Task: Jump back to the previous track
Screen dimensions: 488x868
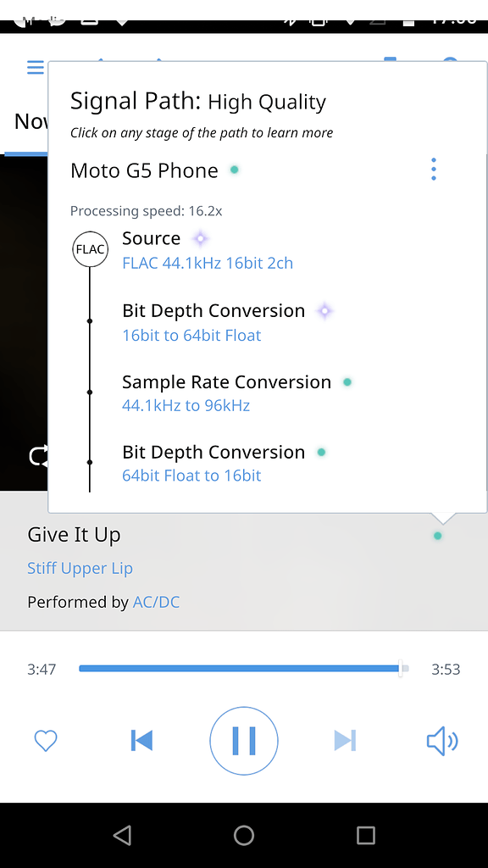Action: coord(141,740)
